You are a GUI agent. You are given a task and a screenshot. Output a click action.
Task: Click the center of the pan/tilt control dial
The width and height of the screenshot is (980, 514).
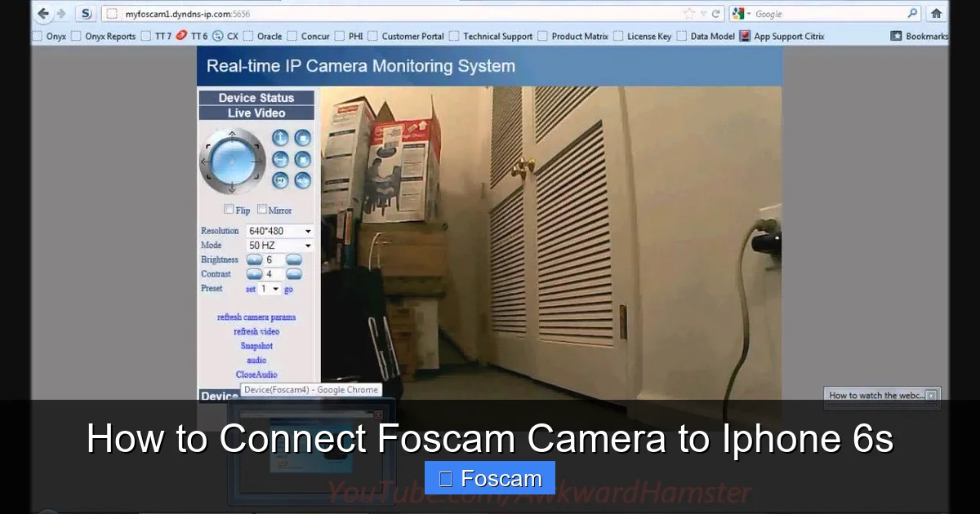[x=232, y=161]
